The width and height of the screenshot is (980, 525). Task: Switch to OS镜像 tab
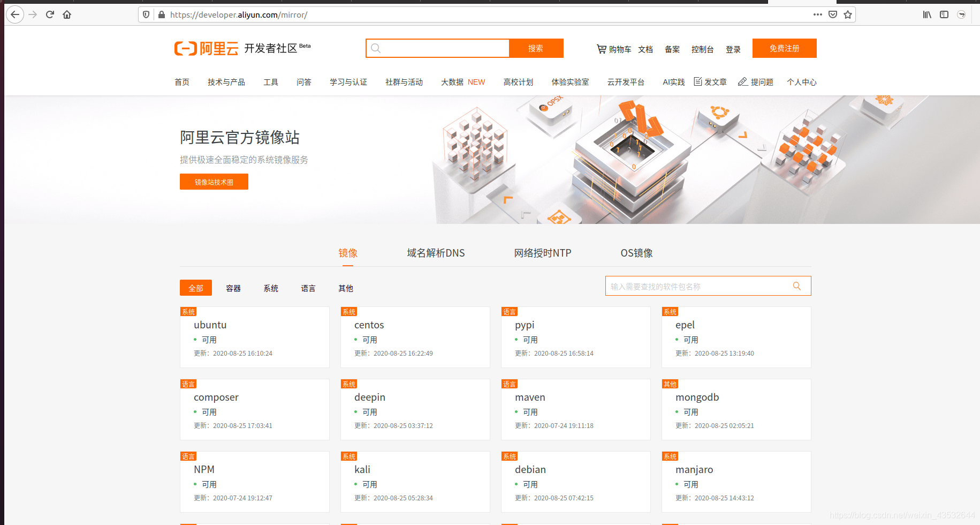click(636, 253)
